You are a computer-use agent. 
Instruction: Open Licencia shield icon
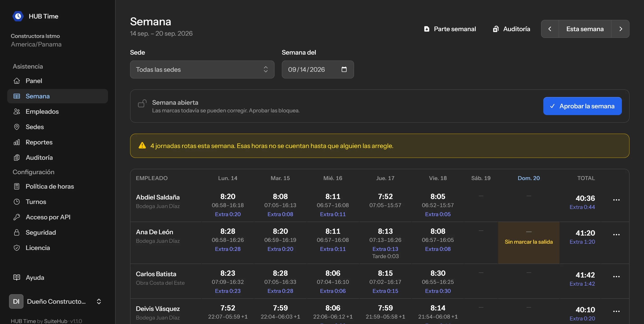coord(17,248)
